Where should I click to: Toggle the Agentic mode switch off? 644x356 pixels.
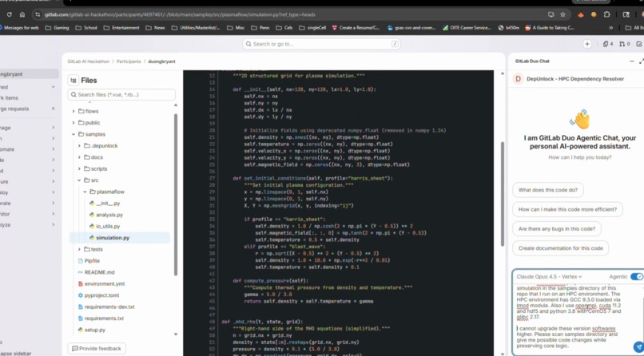point(637,277)
